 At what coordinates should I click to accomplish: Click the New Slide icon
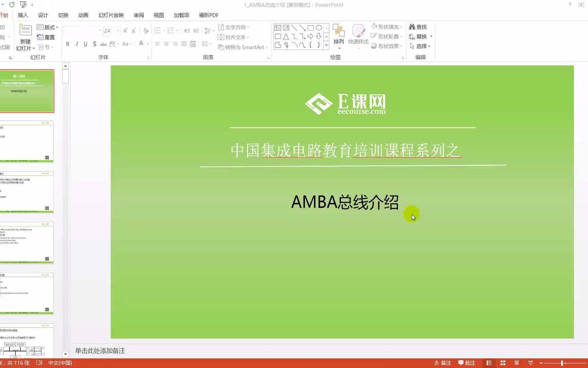[25, 30]
